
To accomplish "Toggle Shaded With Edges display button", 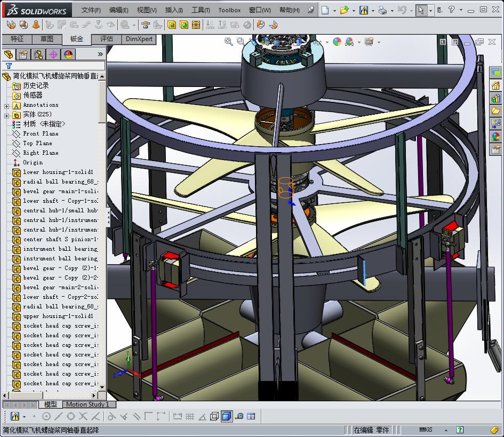I will click(227, 417).
